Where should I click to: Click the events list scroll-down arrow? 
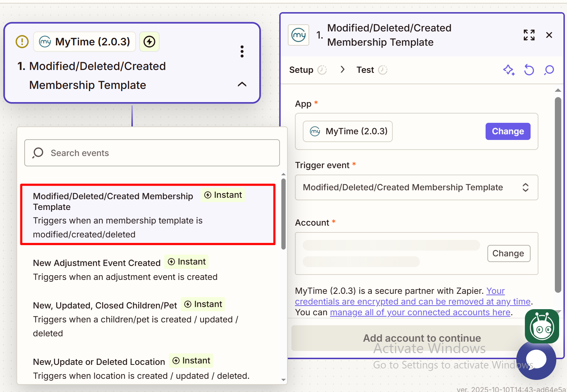click(x=283, y=380)
